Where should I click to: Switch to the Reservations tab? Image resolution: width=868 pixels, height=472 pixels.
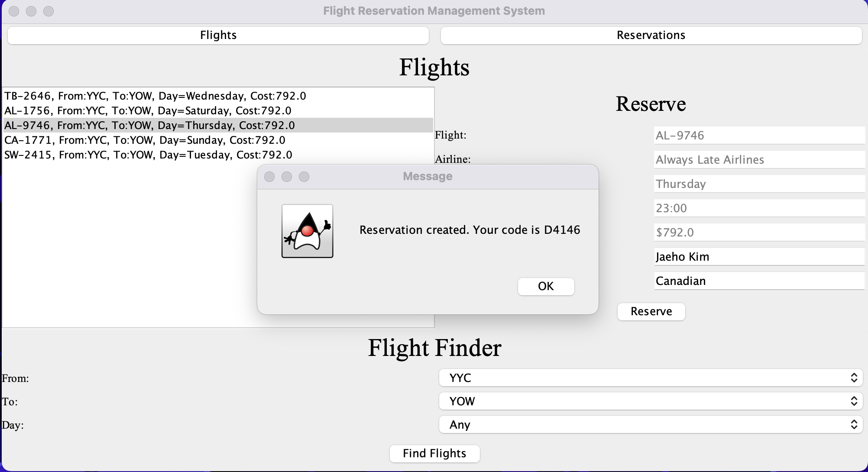(651, 35)
